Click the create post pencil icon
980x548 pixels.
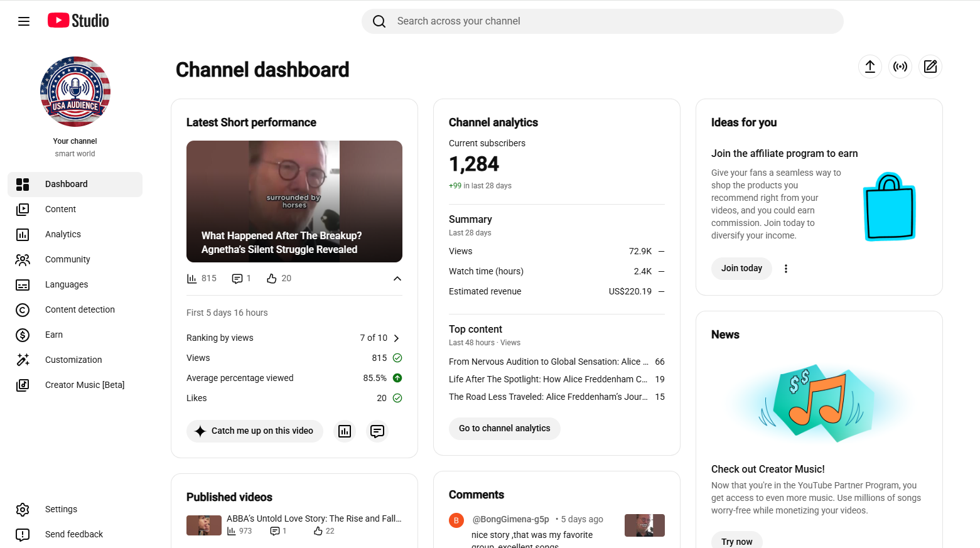pyautogui.click(x=930, y=67)
